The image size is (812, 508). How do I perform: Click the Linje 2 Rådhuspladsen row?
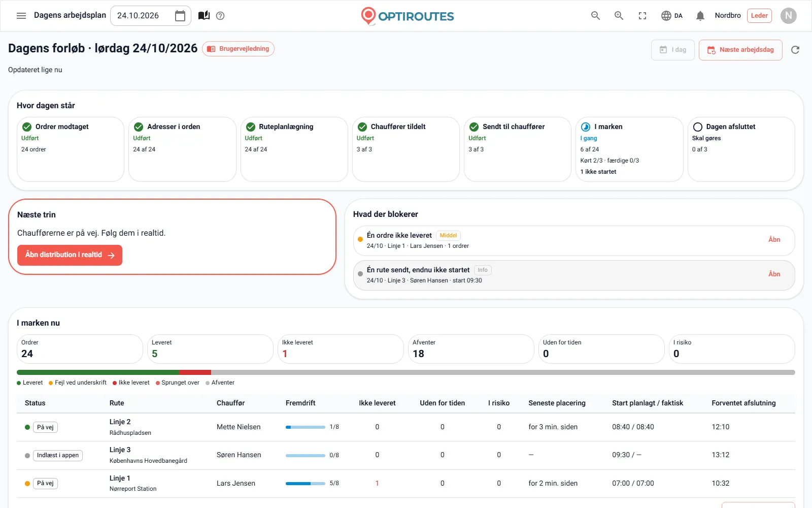tap(406, 427)
